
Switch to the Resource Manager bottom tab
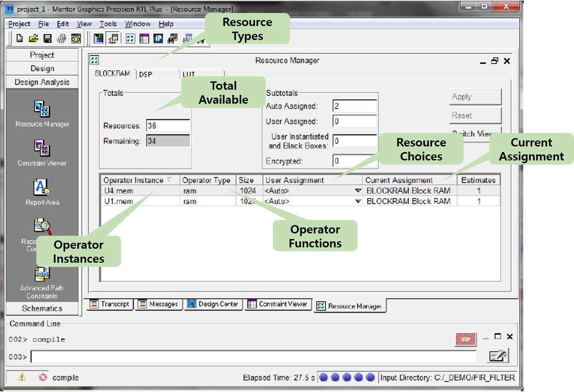point(350,306)
